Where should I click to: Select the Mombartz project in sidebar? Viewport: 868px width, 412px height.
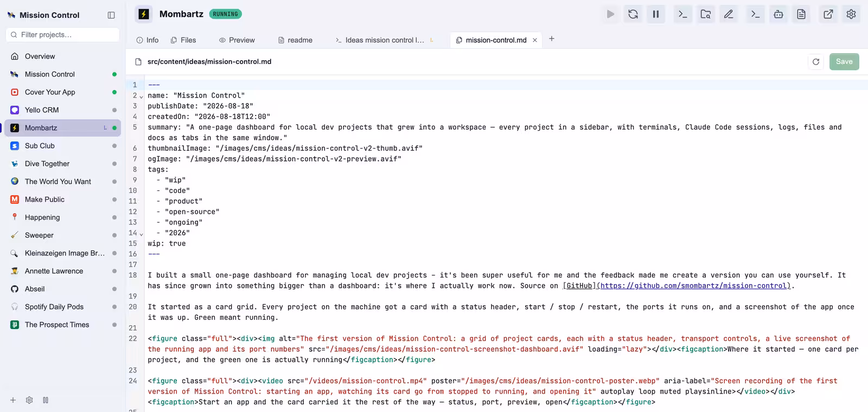click(62, 128)
